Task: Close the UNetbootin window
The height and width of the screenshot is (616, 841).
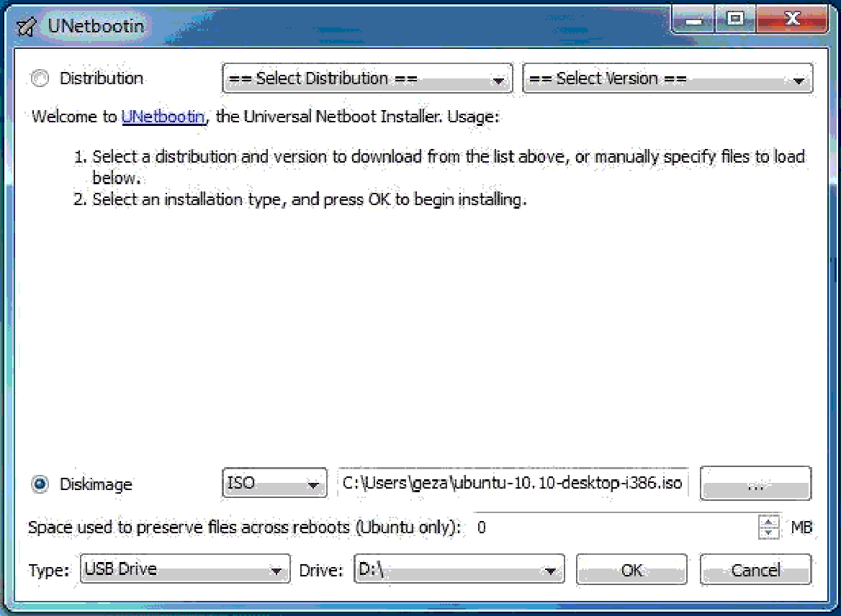Action: (792, 19)
